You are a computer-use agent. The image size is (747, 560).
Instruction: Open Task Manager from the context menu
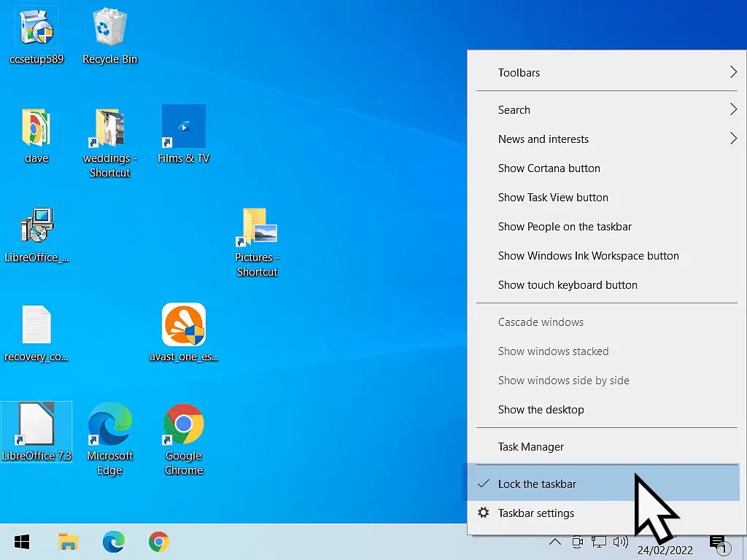pos(530,446)
